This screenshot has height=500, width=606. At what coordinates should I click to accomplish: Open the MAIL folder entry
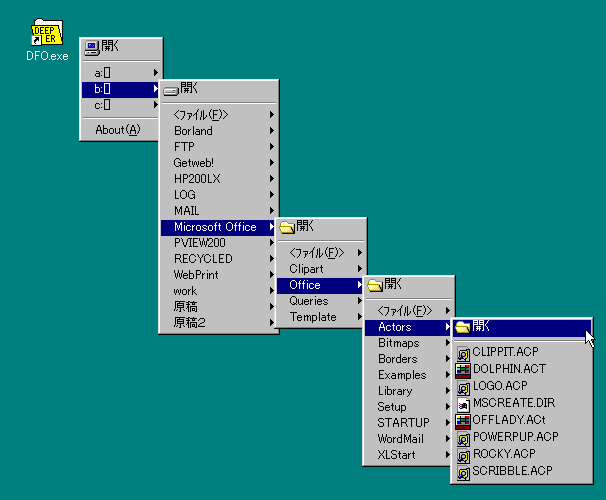(x=219, y=211)
